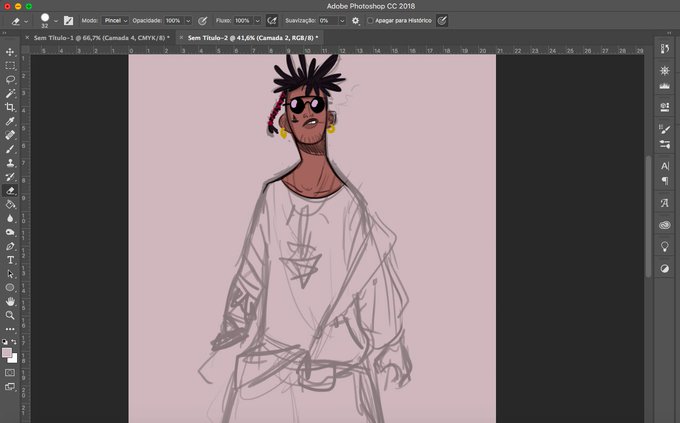680x423 pixels.
Task: Select the Eyedropper tool
Action: pyautogui.click(x=10, y=121)
